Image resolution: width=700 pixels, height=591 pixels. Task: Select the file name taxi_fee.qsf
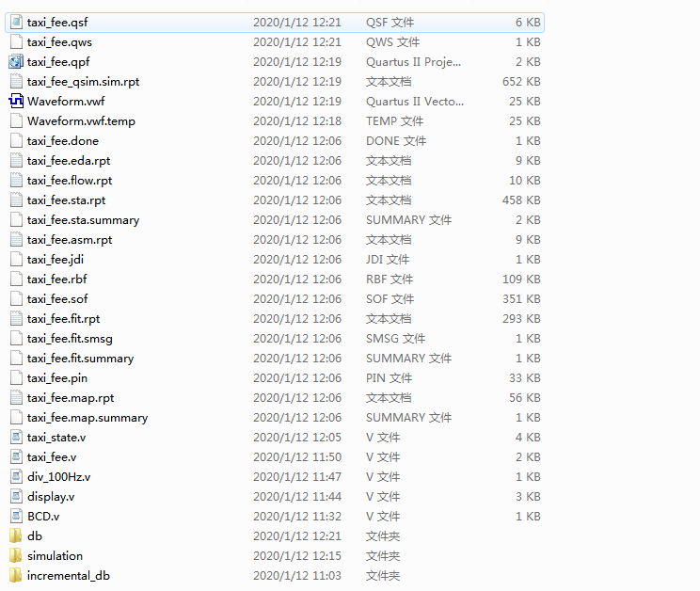click(57, 23)
